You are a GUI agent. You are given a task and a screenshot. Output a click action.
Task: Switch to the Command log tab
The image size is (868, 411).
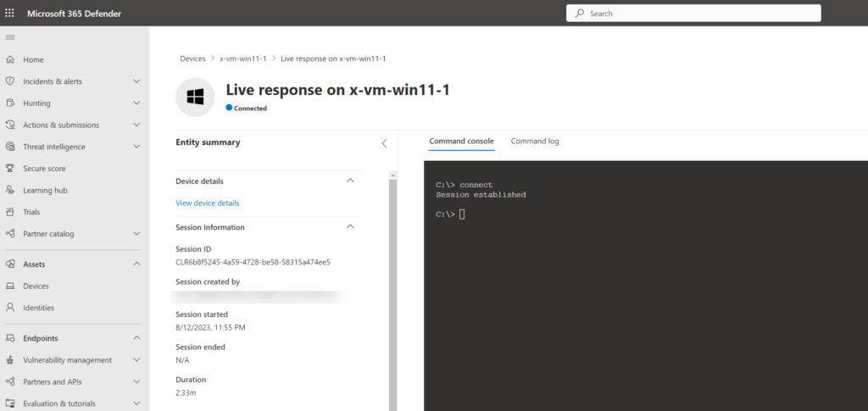point(535,141)
